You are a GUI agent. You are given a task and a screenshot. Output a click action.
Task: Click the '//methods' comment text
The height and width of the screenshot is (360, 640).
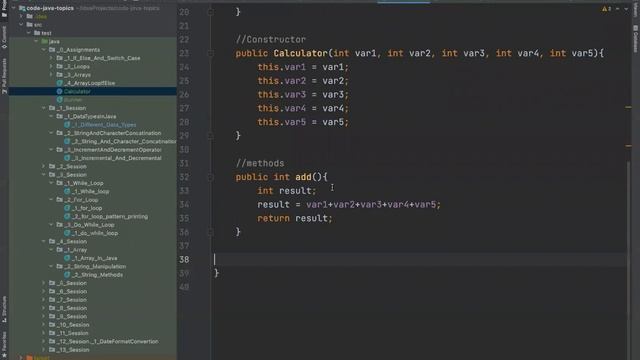click(260, 163)
